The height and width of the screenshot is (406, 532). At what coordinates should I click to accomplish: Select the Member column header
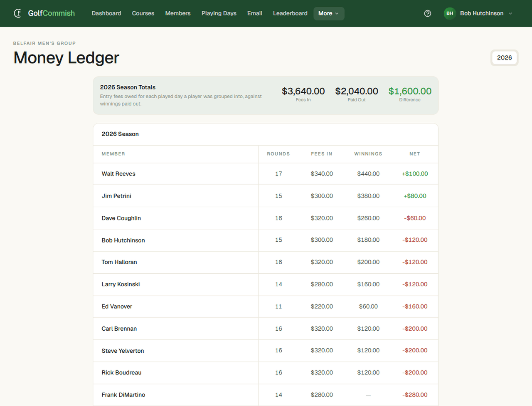click(113, 154)
